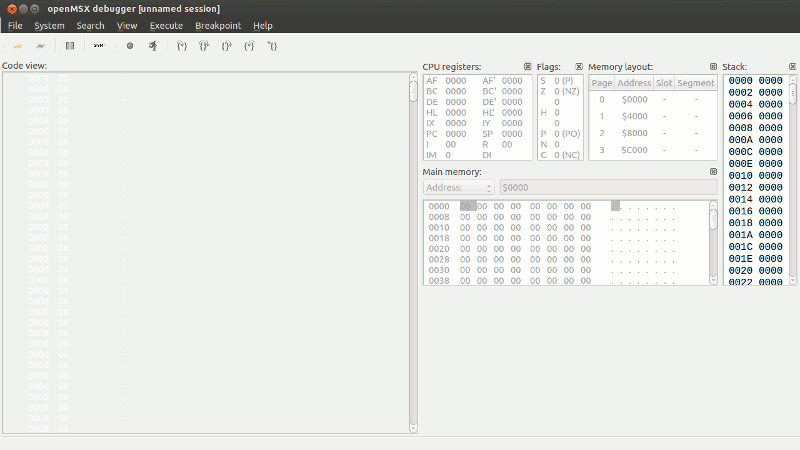The width and height of the screenshot is (800, 450).
Task: Select the SP register value
Action: 512,134
